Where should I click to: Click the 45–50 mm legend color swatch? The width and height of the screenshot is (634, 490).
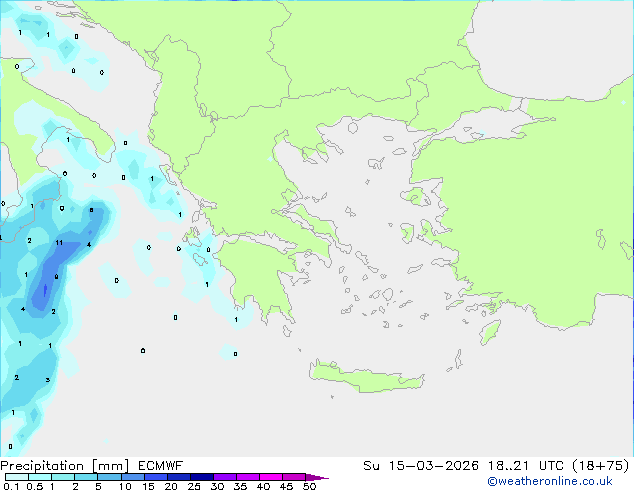tap(294, 477)
